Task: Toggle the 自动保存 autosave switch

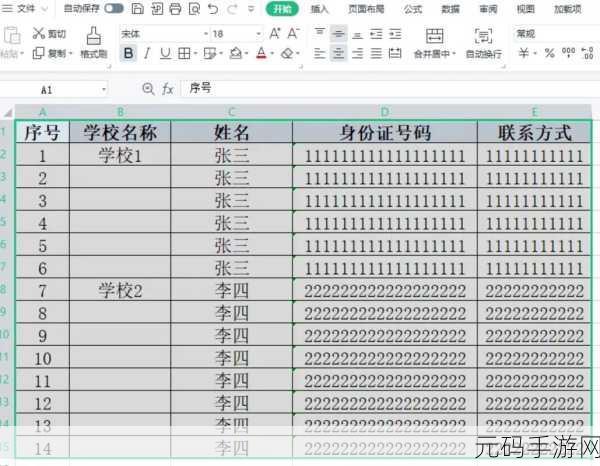Action: click(x=114, y=8)
